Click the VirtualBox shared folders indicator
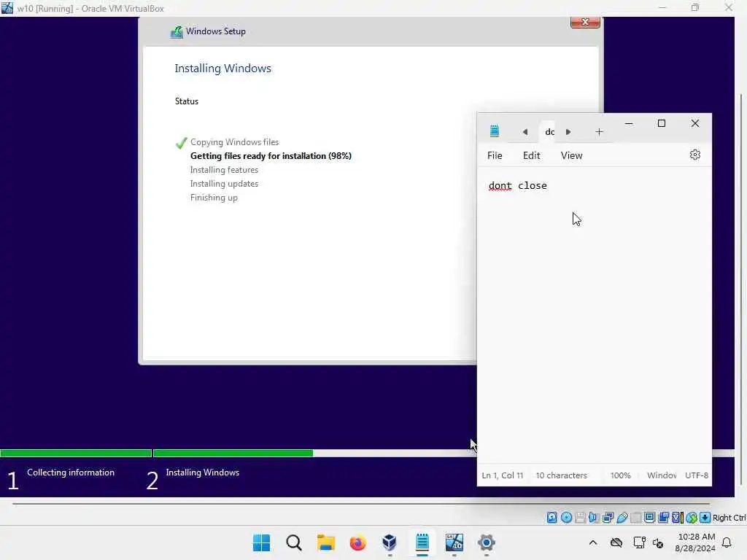The width and height of the screenshot is (747, 560). click(x=635, y=518)
